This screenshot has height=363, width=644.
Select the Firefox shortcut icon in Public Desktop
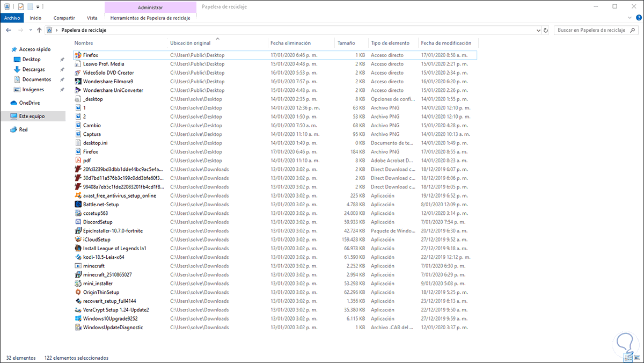[x=78, y=55]
